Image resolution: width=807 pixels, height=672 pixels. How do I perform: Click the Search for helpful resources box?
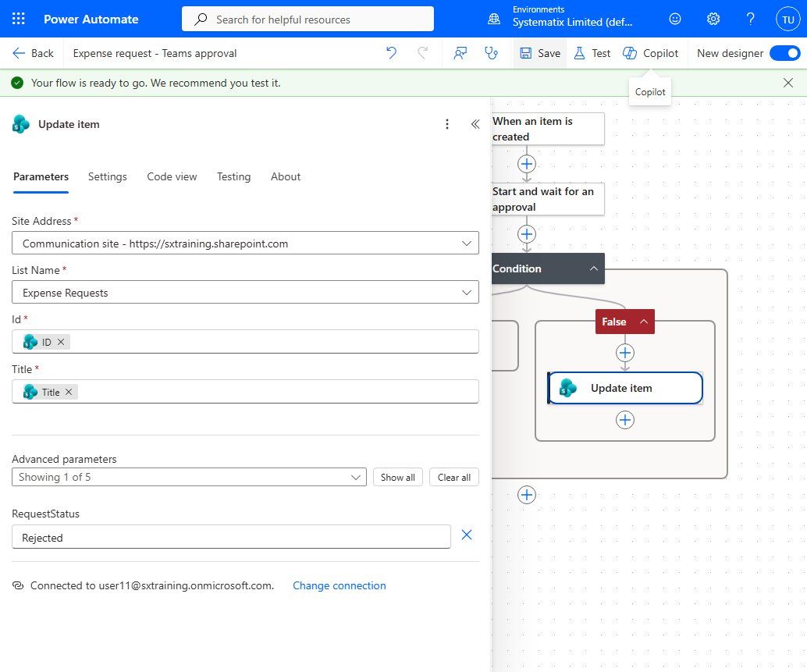point(308,19)
